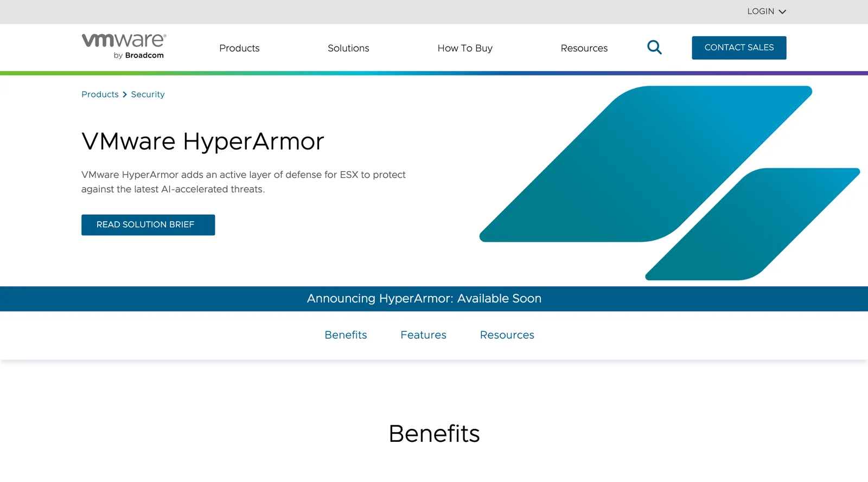
Task: Open the Products navigation menu
Action: pos(239,48)
